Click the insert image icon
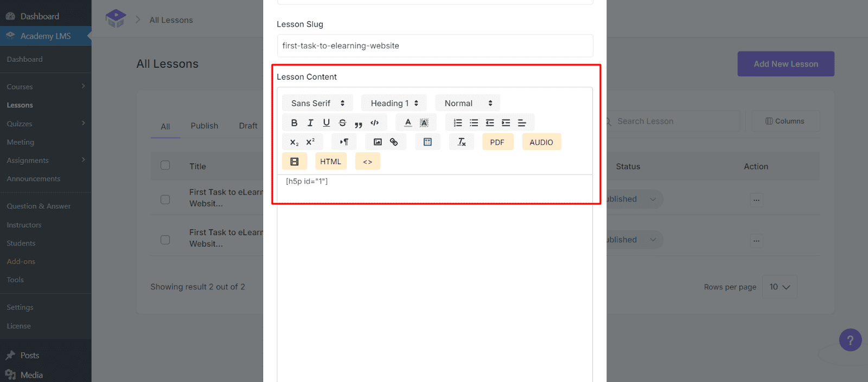 click(x=378, y=142)
